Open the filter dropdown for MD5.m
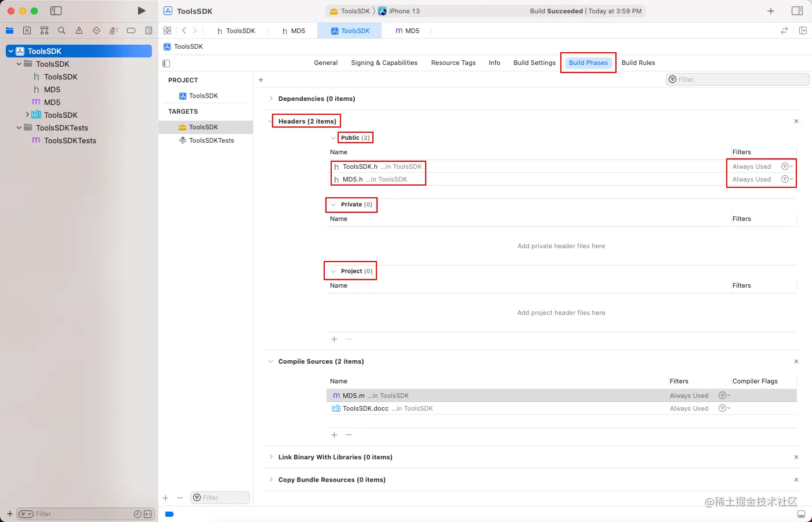The image size is (812, 522). [724, 396]
